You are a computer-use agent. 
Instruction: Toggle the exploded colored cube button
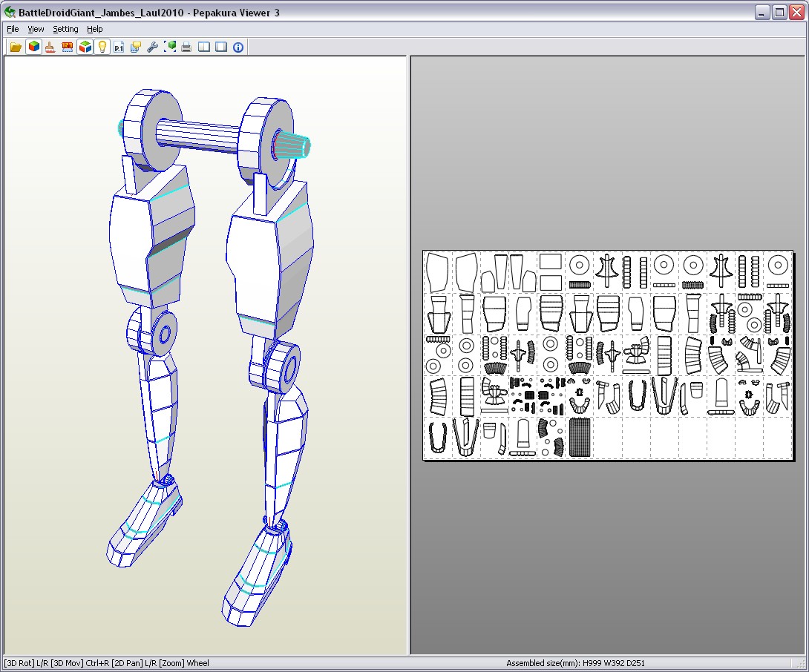click(x=85, y=47)
